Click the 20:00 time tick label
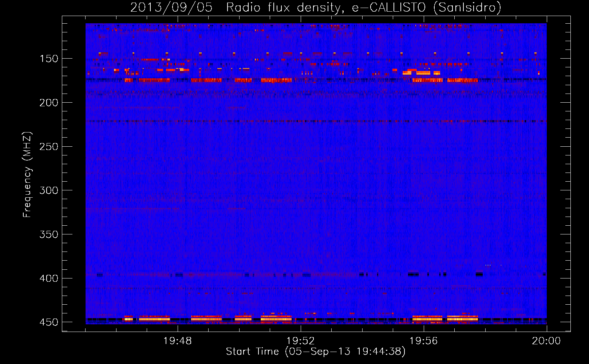 point(546,341)
